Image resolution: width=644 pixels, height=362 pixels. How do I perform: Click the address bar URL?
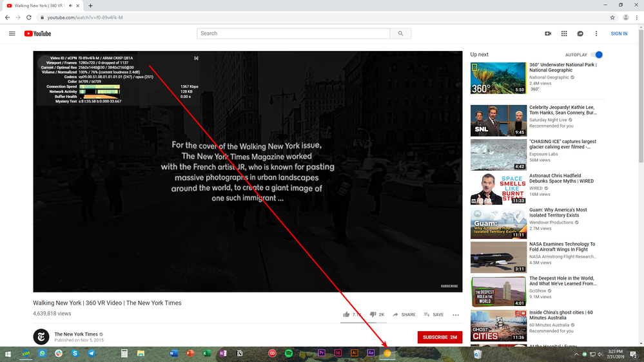[x=85, y=17]
